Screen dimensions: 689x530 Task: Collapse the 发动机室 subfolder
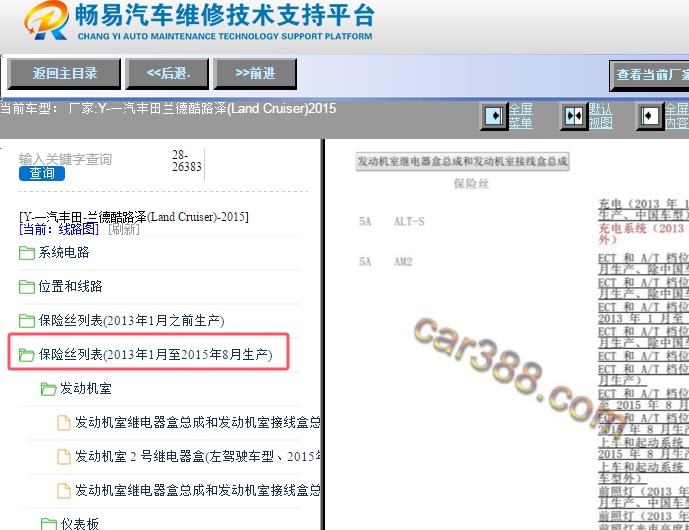[x=86, y=388]
